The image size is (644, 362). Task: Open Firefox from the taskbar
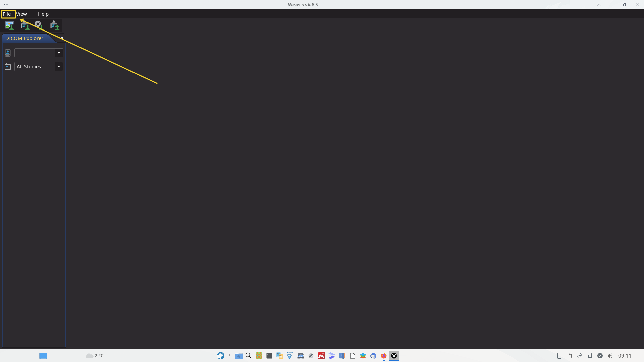(384, 356)
